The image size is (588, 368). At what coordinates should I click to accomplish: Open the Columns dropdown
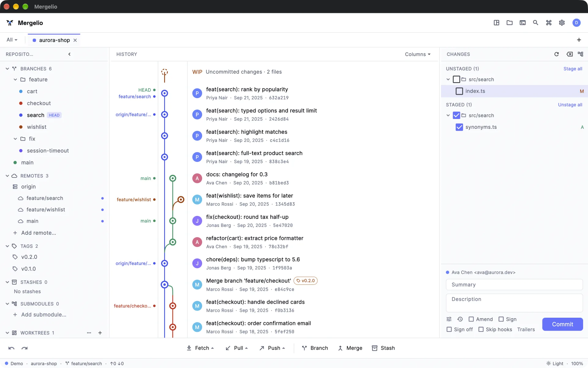point(418,54)
